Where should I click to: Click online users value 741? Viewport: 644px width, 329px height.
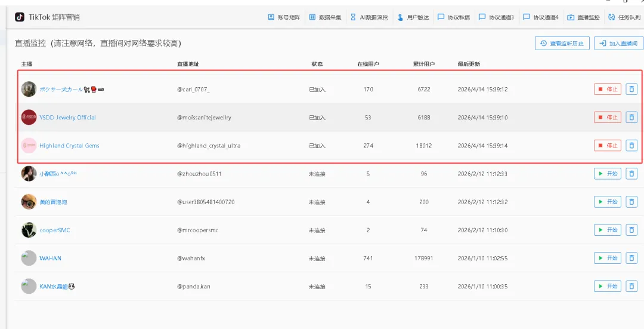coord(368,259)
